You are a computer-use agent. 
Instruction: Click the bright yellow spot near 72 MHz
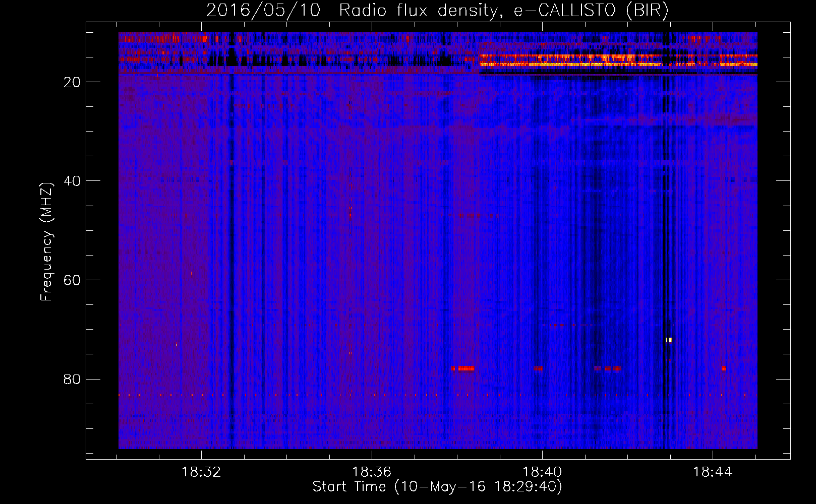[669, 340]
